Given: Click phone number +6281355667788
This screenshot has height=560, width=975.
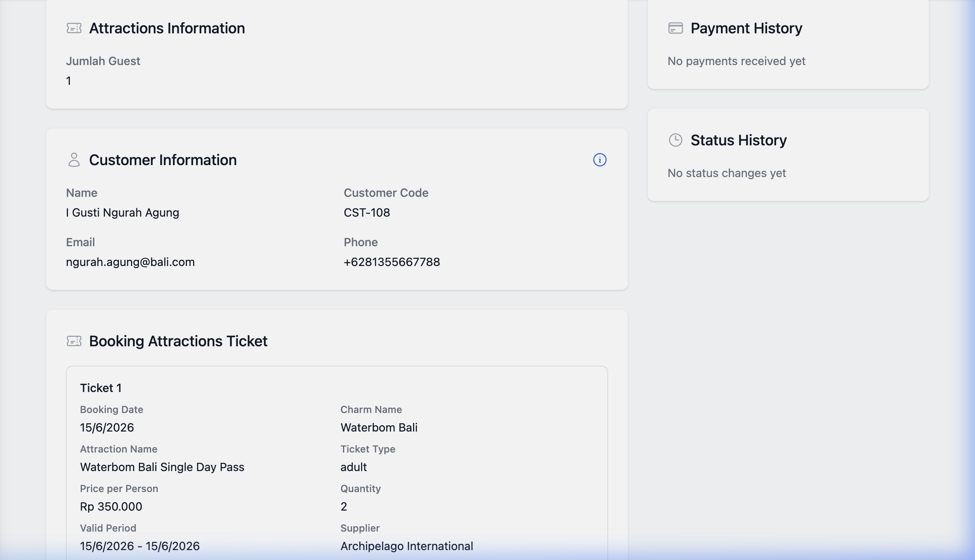Looking at the screenshot, I should (x=392, y=262).
